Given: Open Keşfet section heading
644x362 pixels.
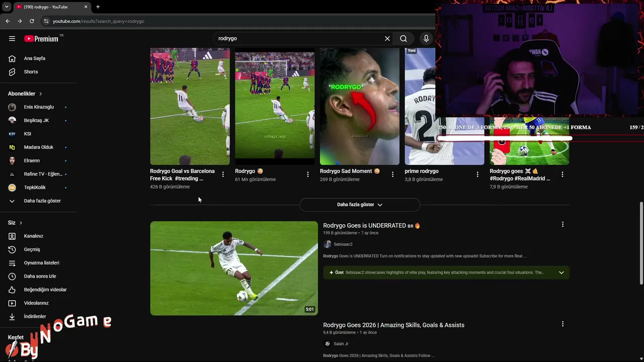Looking at the screenshot, I should pyautogui.click(x=16, y=337).
